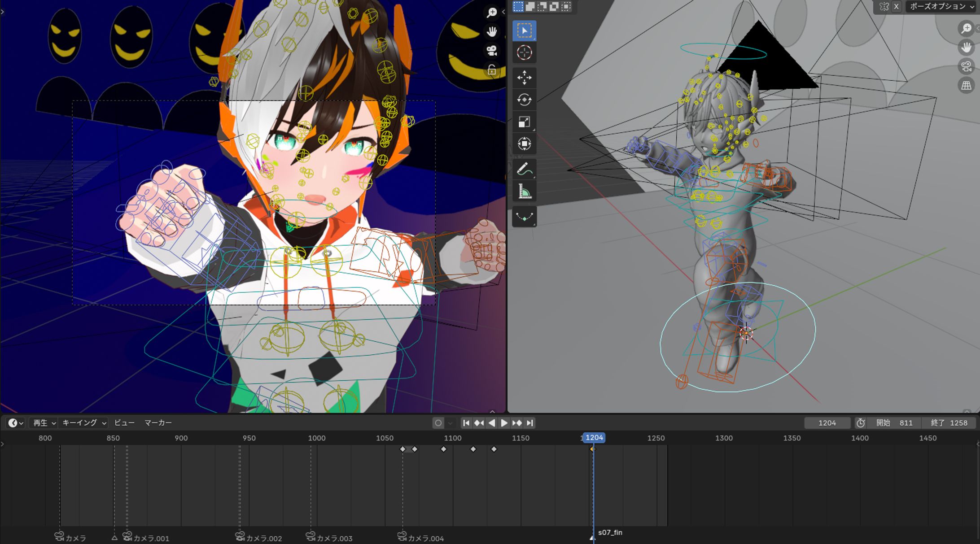Toggle auto keying record button
Screen dimensions: 980x544
click(x=438, y=423)
